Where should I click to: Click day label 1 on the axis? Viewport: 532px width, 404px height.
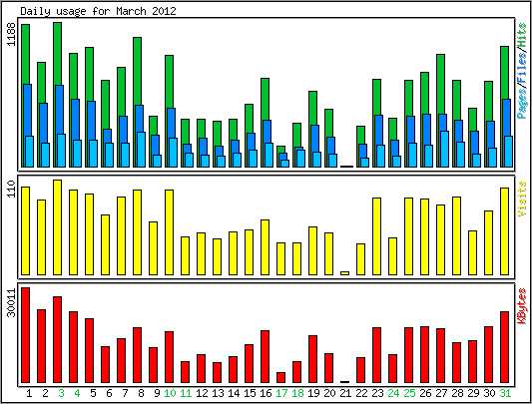(x=29, y=393)
